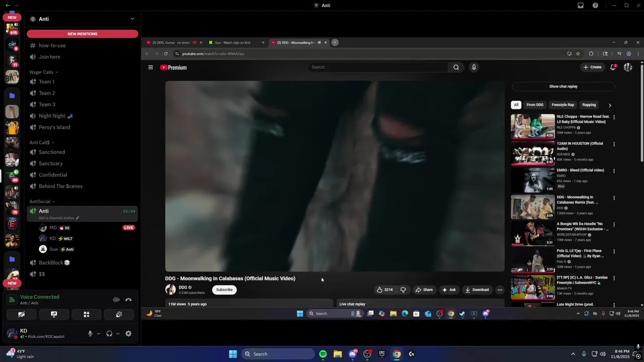Select the 'Freestyle Rap' filter chip
Viewport: 644px width, 362px height.
[x=562, y=105]
